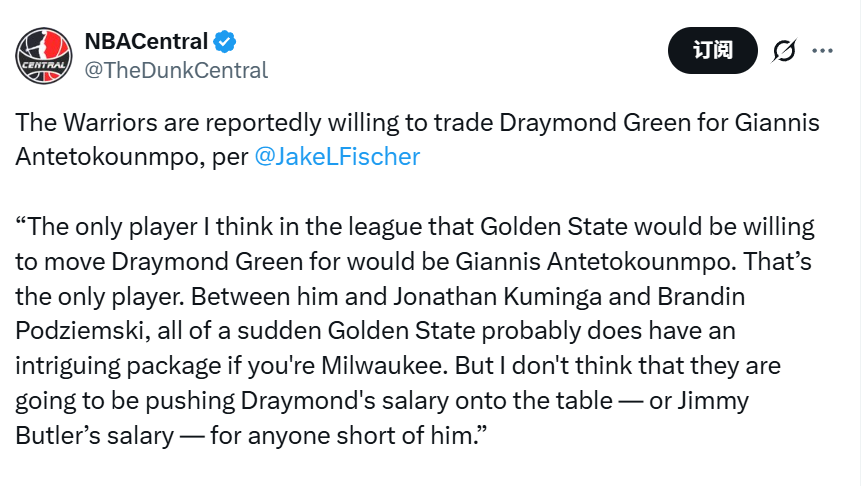863x486 pixels.
Task: Visit the @TheDunkCentral handle
Action: point(176,70)
